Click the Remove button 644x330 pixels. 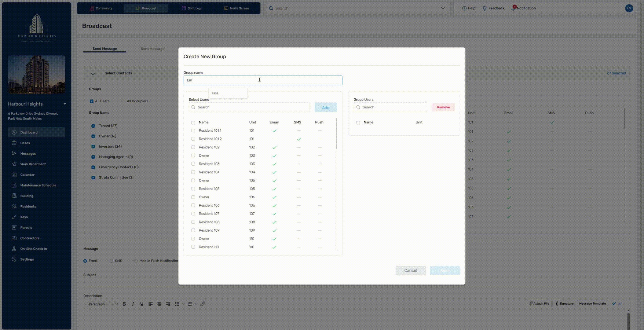point(443,107)
